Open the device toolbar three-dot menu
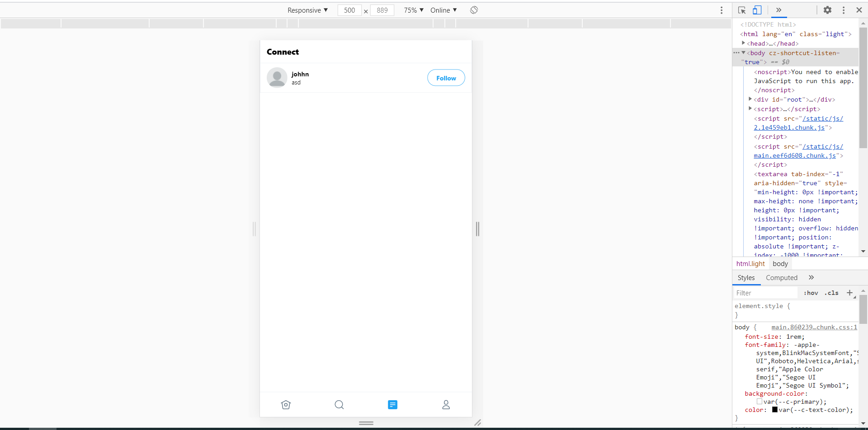868x430 pixels. [722, 10]
